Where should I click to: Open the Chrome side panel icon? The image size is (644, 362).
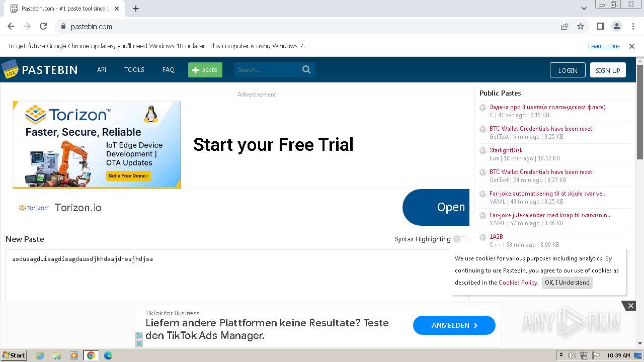[600, 26]
